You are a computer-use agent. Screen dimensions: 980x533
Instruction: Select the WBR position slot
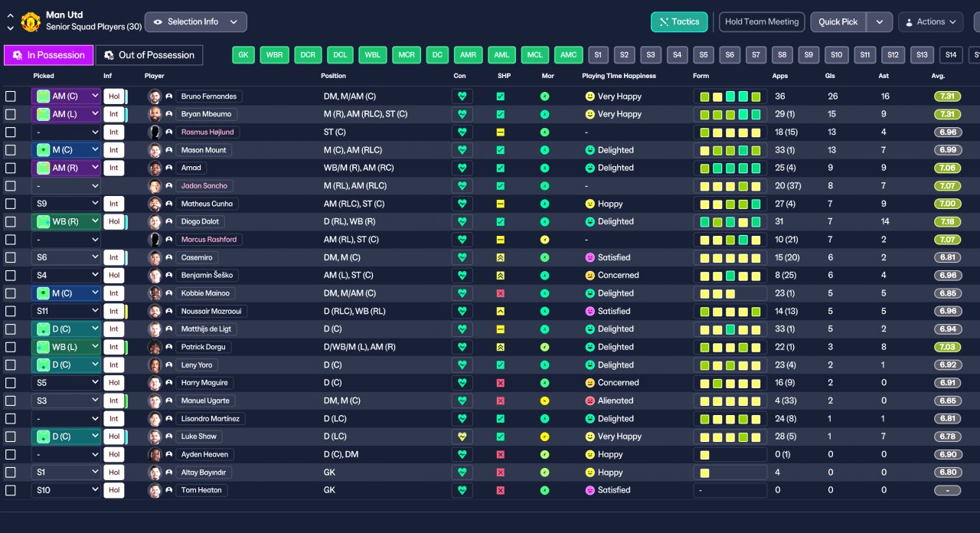pos(274,55)
